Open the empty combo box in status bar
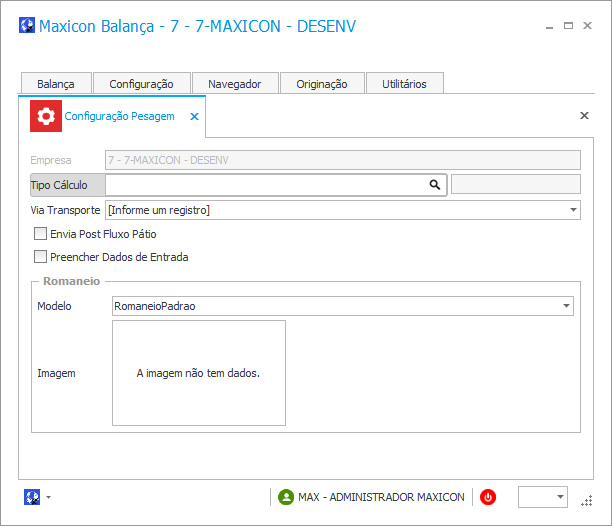Viewport: 612px width, 526px height. [x=543, y=497]
